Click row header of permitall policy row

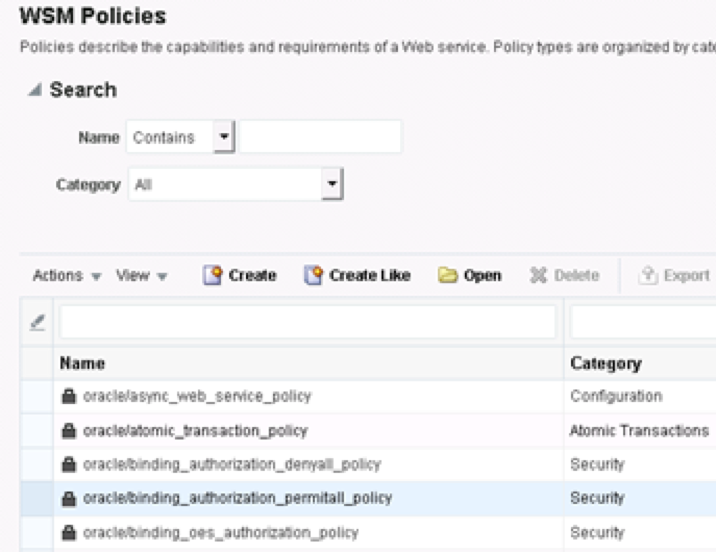[37, 499]
